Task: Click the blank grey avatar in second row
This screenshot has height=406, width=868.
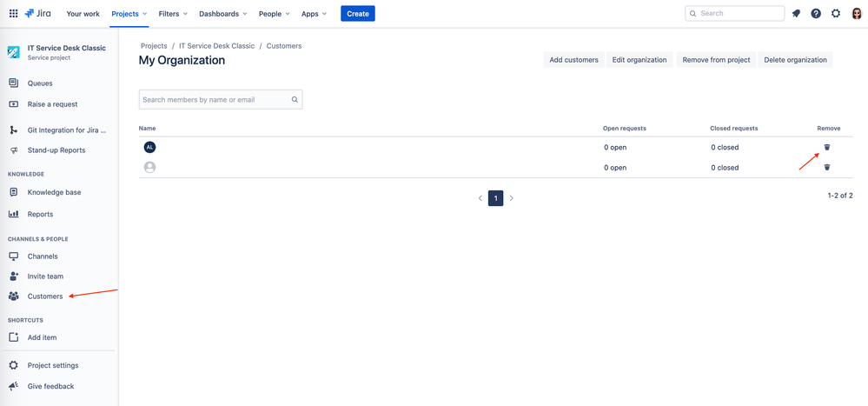Action: [x=149, y=167]
